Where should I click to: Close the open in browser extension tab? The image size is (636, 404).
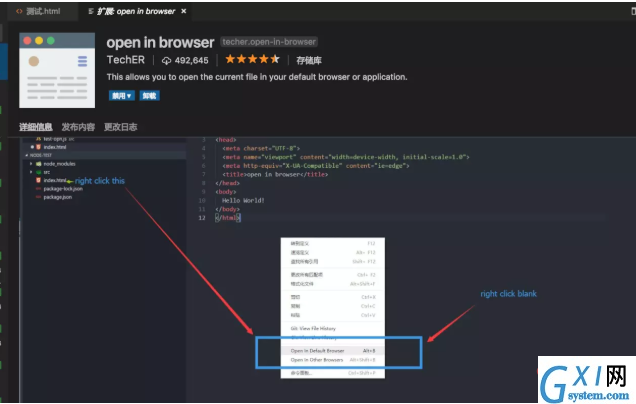pyautogui.click(x=184, y=11)
